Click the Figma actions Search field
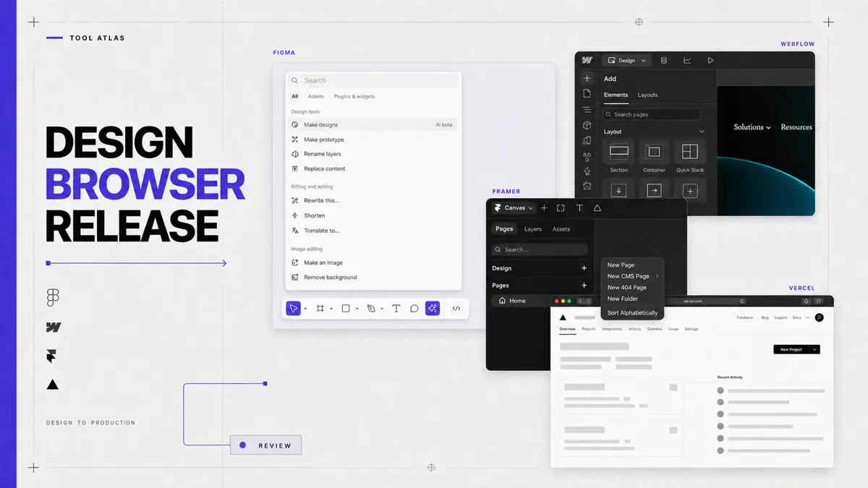Screen dimensions: 868x488 [374, 81]
